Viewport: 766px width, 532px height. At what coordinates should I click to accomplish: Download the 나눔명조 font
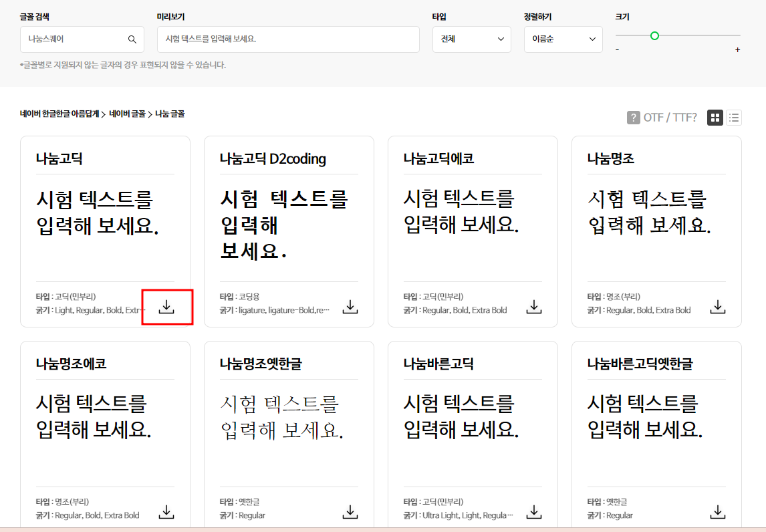point(717,307)
